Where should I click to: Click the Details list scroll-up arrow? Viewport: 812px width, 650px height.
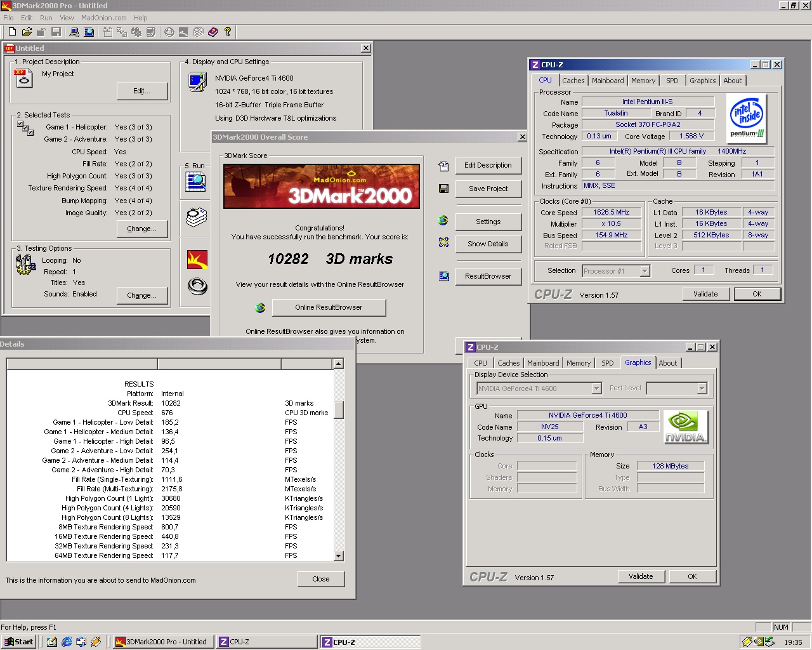tap(339, 364)
